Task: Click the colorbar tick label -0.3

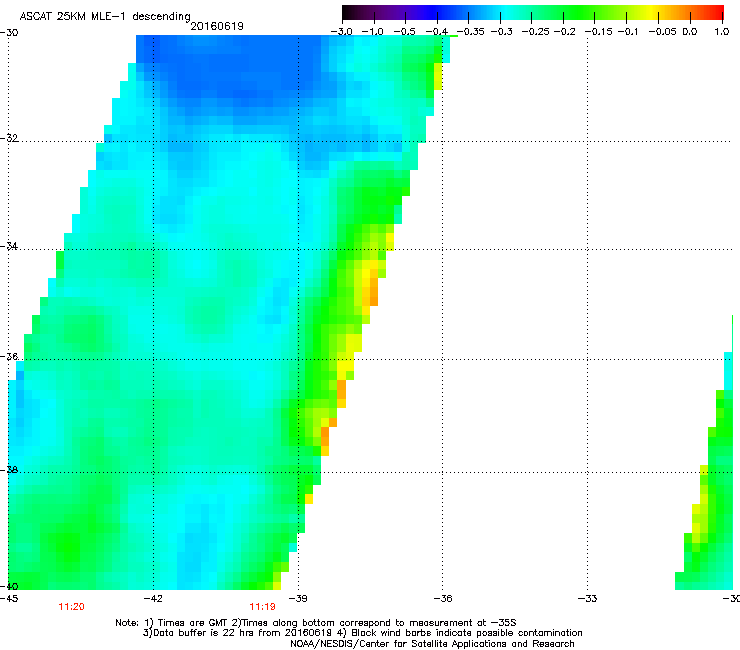Action: pos(501,32)
